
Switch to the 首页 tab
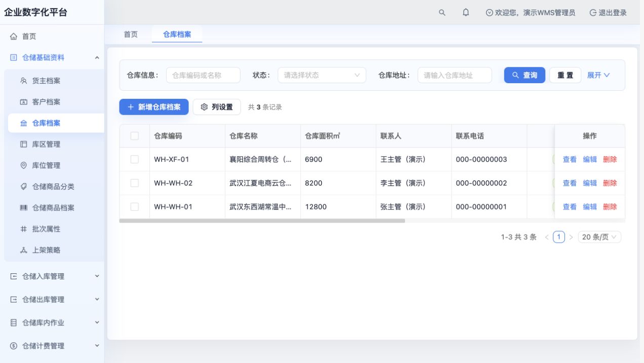pyautogui.click(x=131, y=34)
